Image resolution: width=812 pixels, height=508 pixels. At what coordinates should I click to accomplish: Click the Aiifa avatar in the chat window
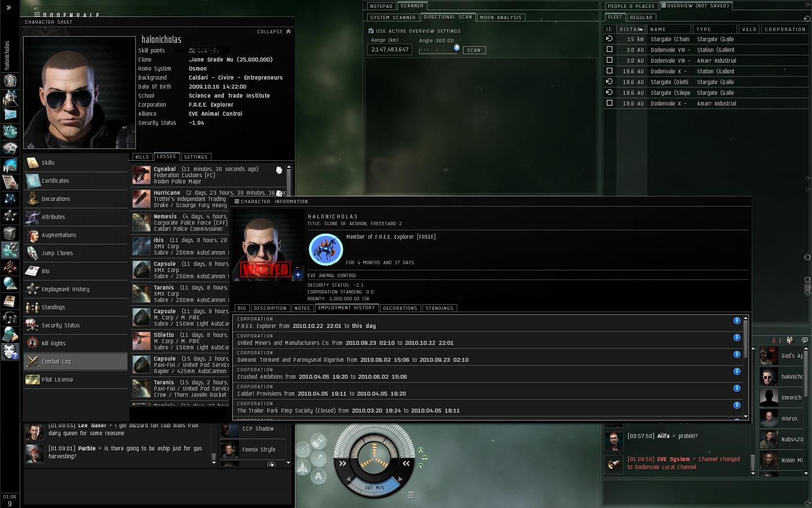pyautogui.click(x=614, y=441)
